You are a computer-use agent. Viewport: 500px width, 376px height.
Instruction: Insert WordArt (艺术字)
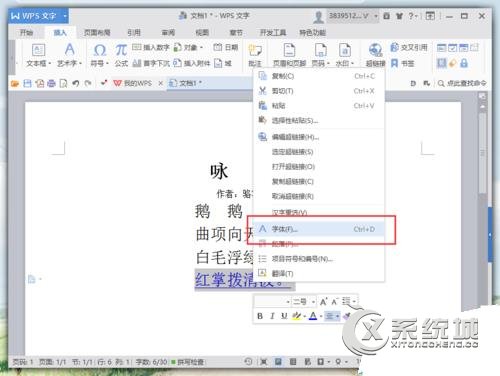[69, 55]
